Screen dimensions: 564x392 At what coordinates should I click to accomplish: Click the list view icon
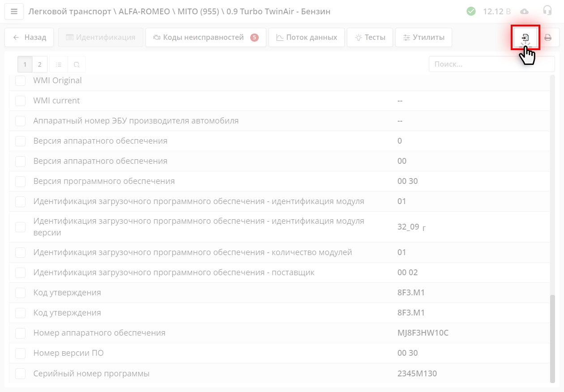point(58,64)
